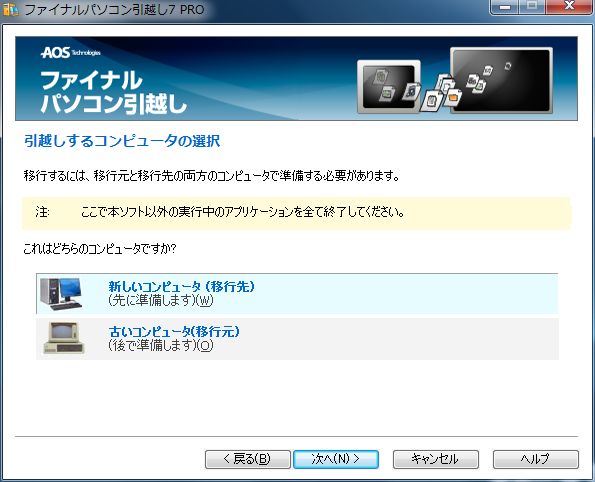Click the AOS Technologies logo
Screen dimensions: 595x482
point(71,52)
